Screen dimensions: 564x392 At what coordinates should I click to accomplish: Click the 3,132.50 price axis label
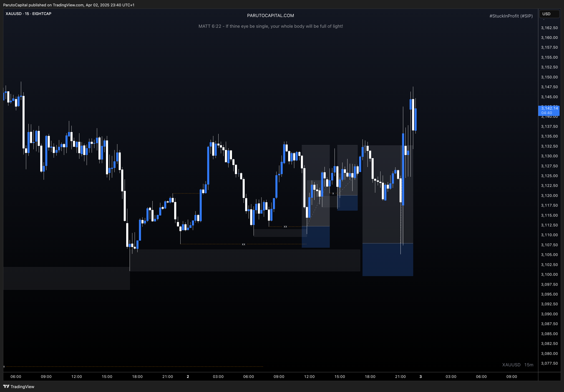tap(549, 146)
